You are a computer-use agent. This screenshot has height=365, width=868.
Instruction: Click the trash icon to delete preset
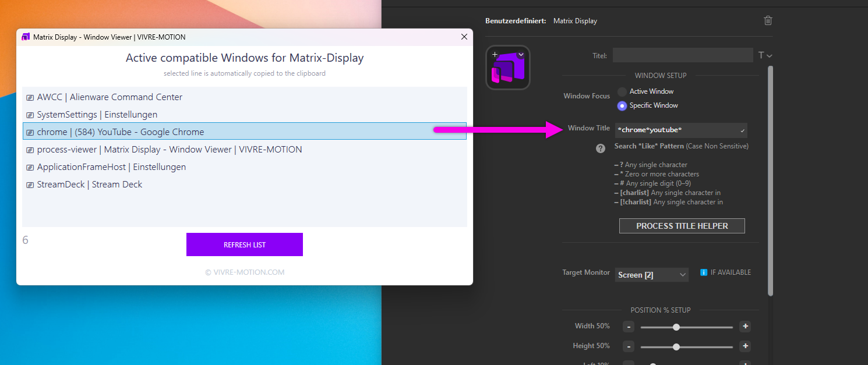tap(768, 20)
